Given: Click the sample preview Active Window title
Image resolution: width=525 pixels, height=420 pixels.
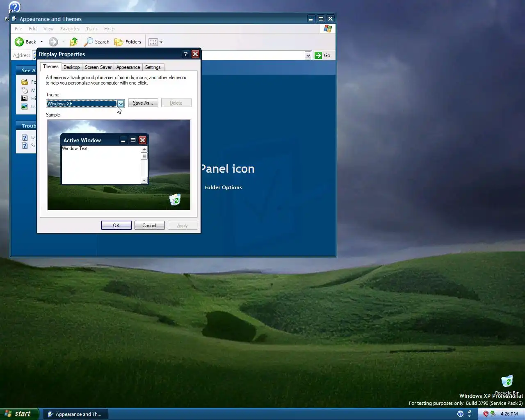Looking at the screenshot, I should [x=82, y=140].
